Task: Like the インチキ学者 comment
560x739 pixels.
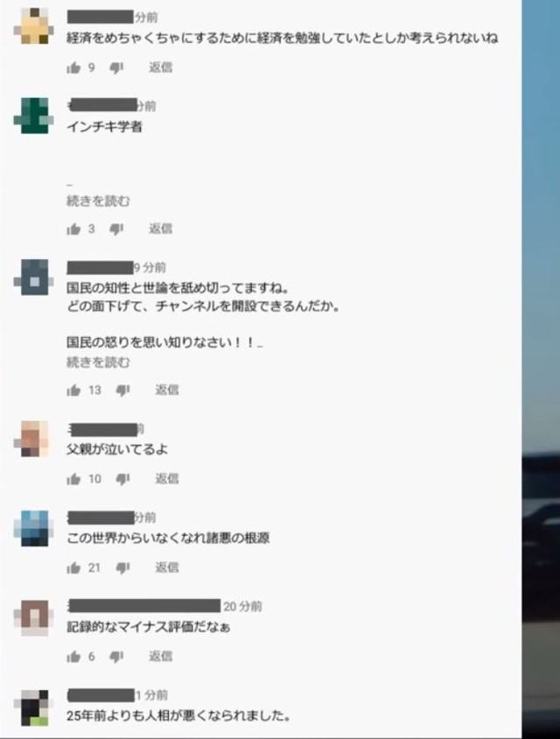Action: click(x=73, y=229)
